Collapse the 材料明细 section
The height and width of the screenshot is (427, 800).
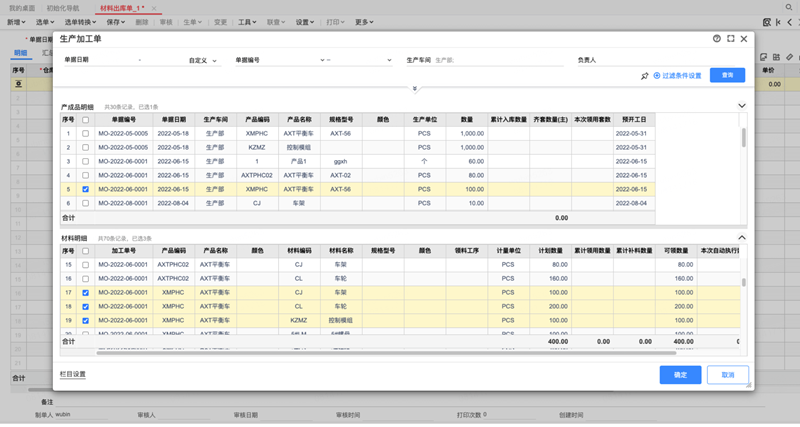pos(742,237)
